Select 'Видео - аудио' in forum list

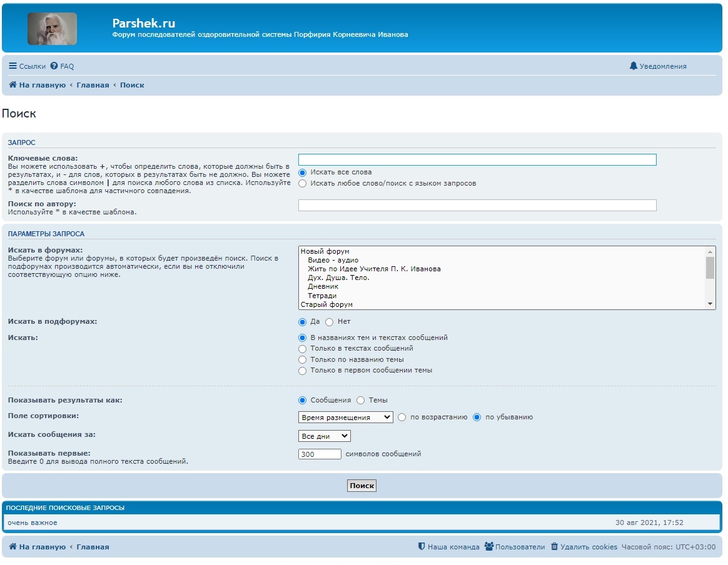point(333,260)
